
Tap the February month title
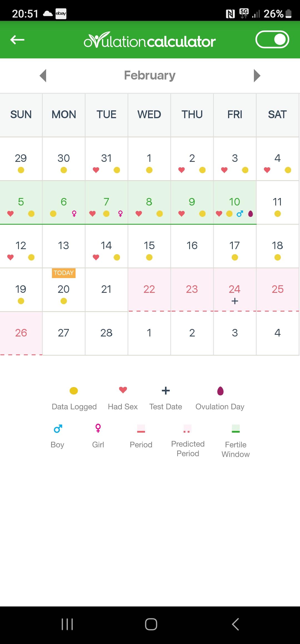point(150,75)
